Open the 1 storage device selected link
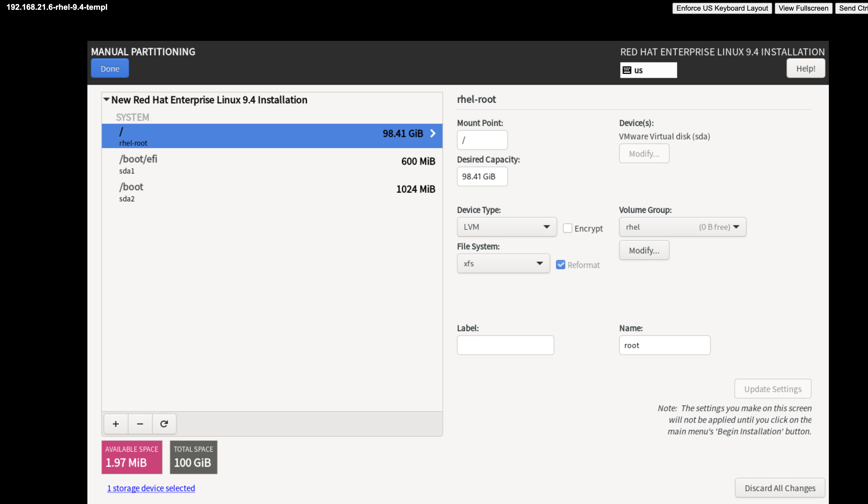 click(151, 488)
